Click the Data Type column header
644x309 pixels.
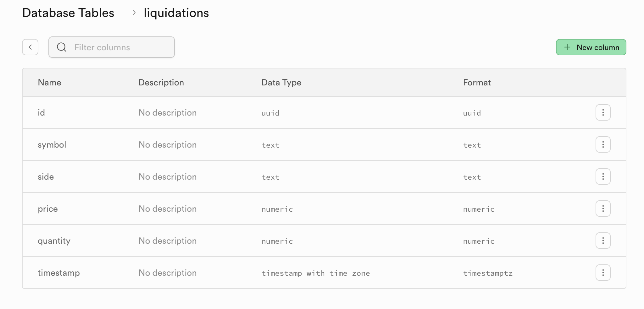[281, 83]
